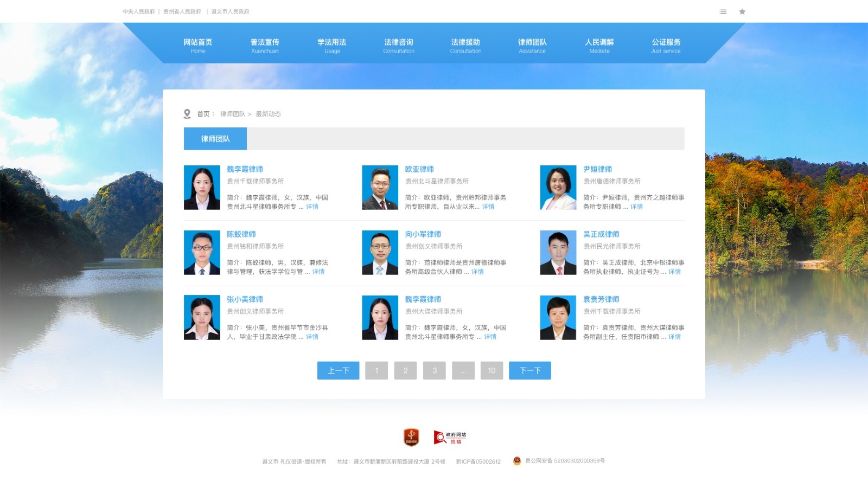Jump to page 10 in pagination
This screenshot has height=488, width=868.
492,370
